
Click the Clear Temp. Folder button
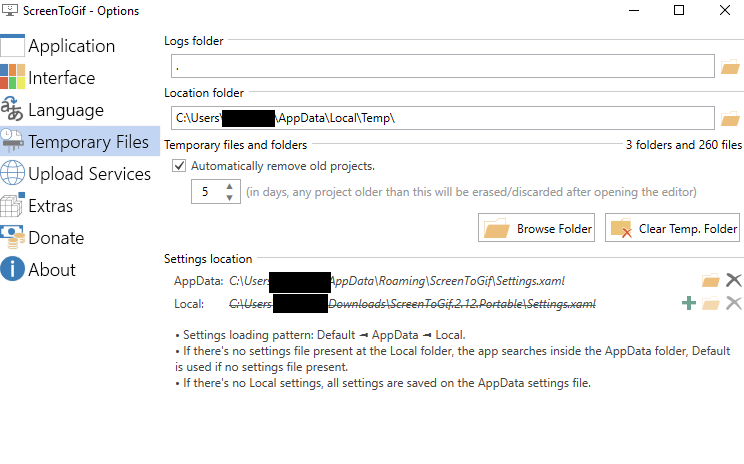click(x=672, y=228)
